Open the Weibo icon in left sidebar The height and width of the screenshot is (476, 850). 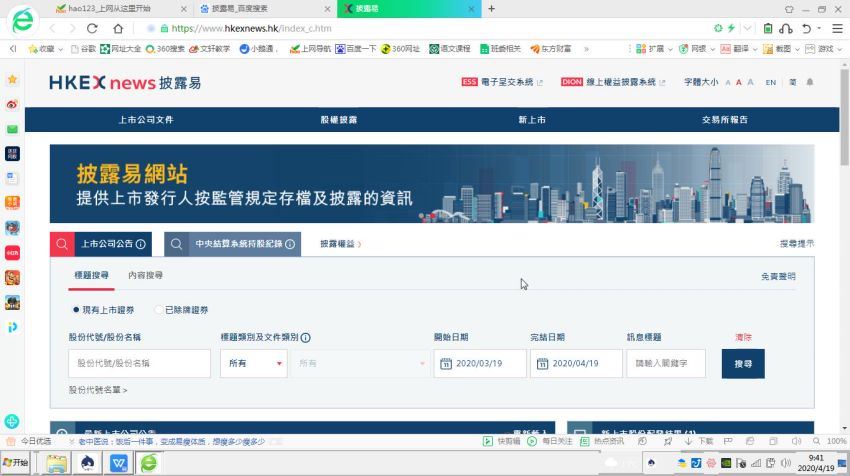(x=12, y=104)
